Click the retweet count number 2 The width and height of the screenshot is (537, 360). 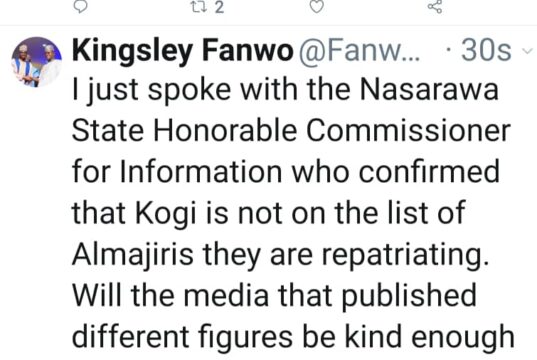point(219,7)
